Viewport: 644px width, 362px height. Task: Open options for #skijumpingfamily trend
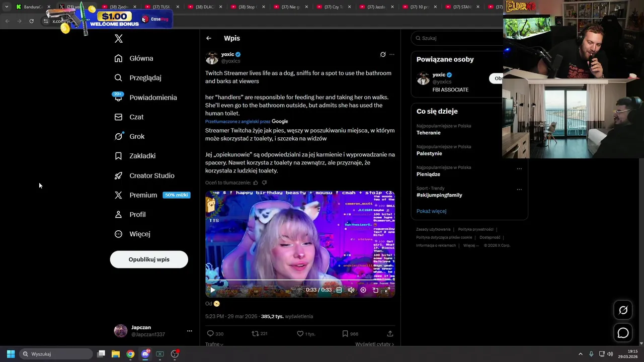click(519, 190)
